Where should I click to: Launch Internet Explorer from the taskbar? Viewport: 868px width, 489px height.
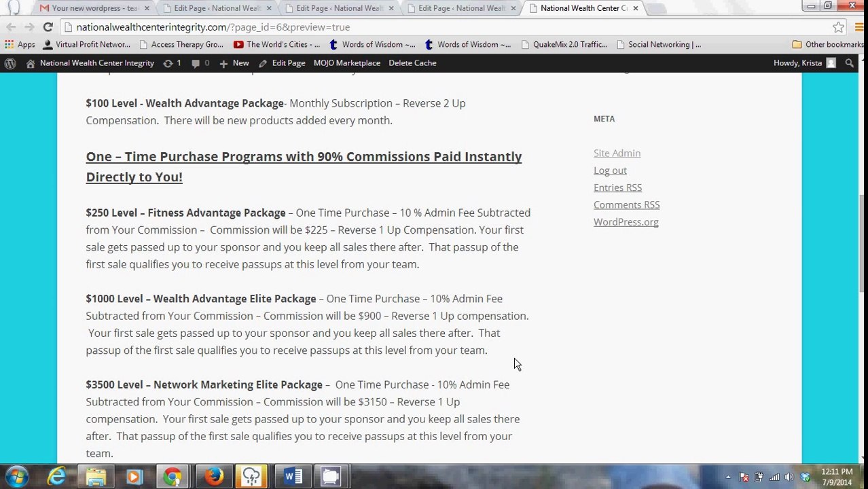click(57, 477)
